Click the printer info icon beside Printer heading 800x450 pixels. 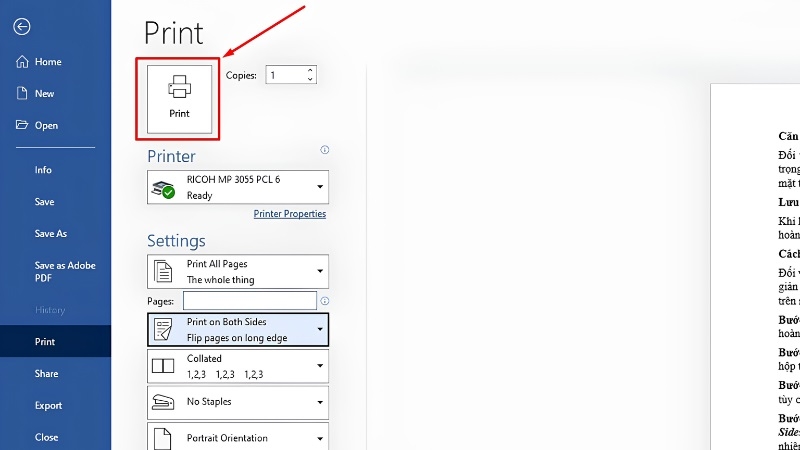[324, 149]
